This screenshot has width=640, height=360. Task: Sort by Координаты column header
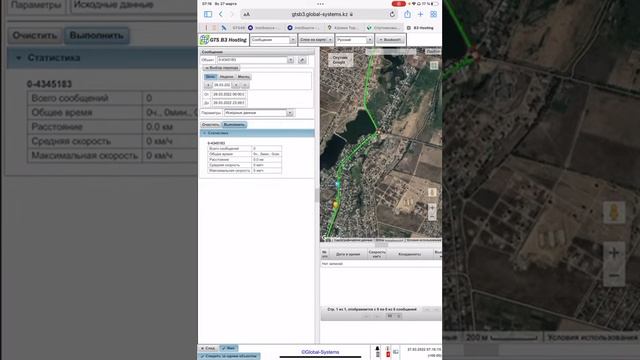click(409, 254)
